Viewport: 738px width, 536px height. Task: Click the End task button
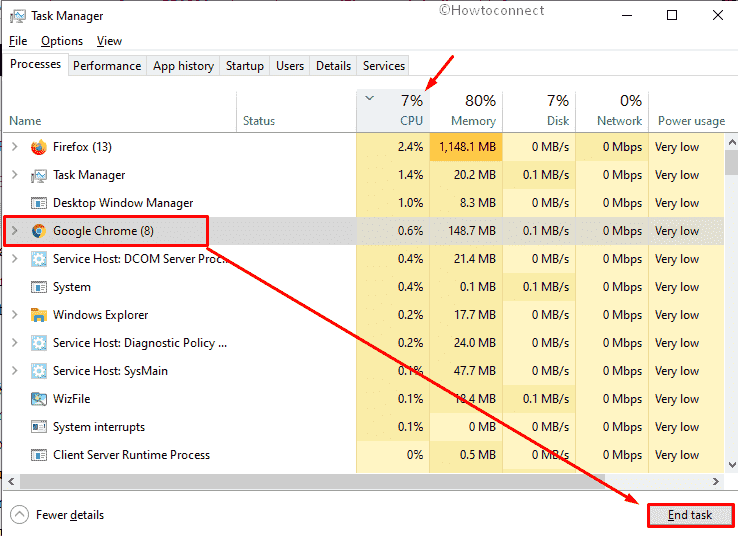[690, 515]
